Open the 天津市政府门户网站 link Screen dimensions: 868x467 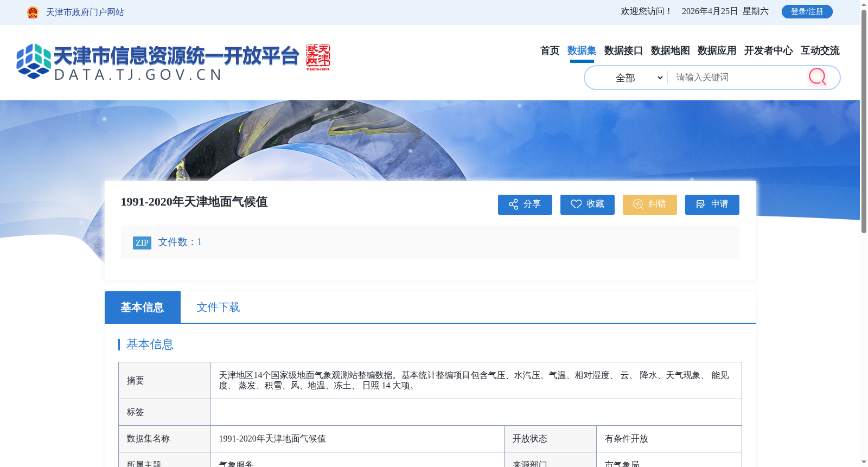pyautogui.click(x=85, y=12)
